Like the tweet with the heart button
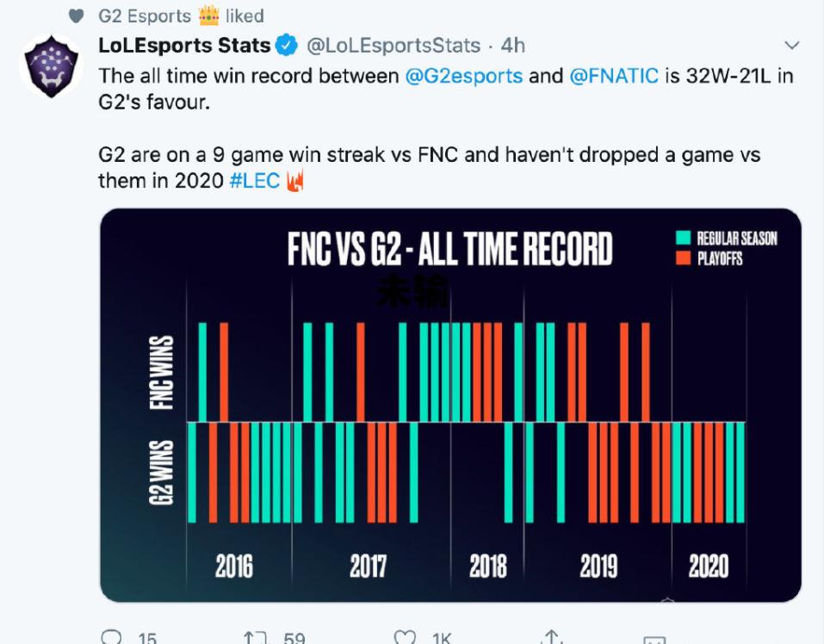This screenshot has height=644, width=824. (405, 638)
